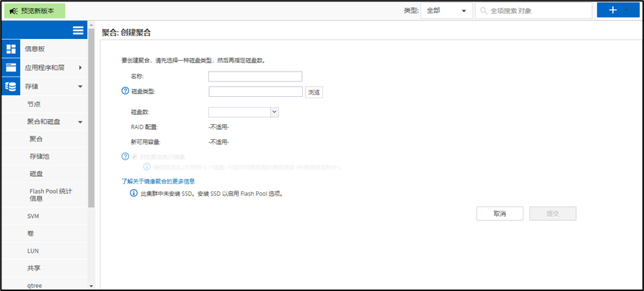Click the hamburger menu icon in sidebar
The width and height of the screenshot is (644, 291).
[78, 30]
